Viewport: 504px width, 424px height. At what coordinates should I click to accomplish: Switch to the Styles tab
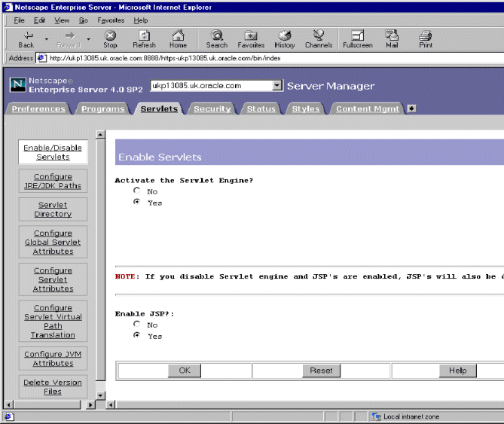306,109
